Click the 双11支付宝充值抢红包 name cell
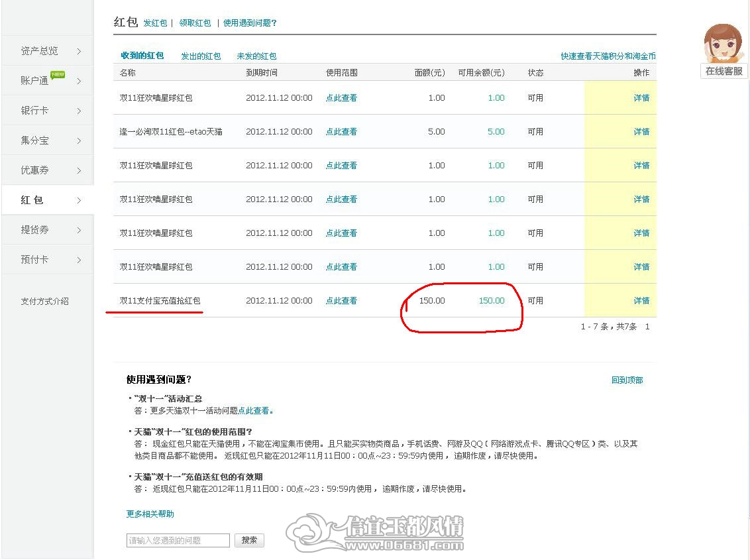The image size is (750, 560). click(160, 301)
